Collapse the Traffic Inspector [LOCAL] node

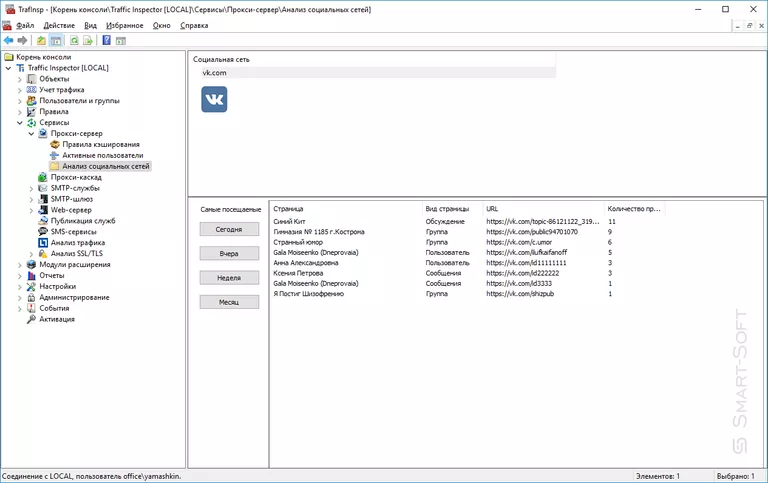click(8, 68)
